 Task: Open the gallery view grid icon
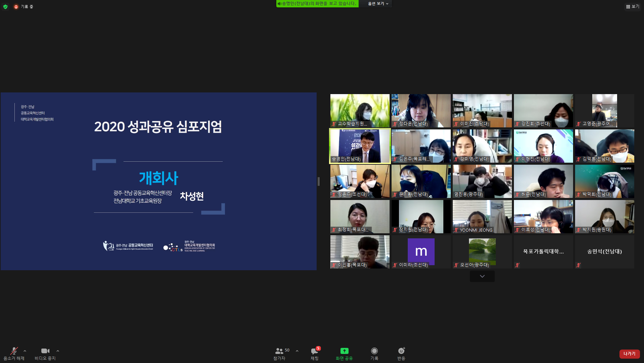tap(628, 7)
